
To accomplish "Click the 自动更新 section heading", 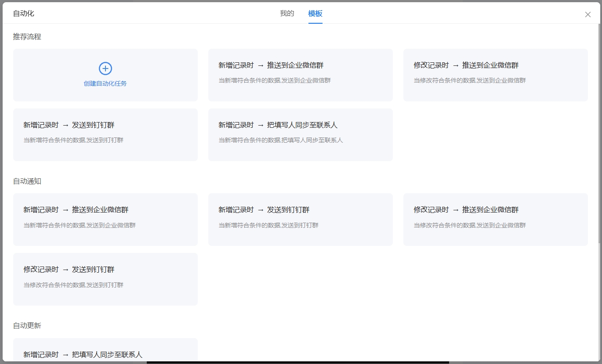I will 27,326.
